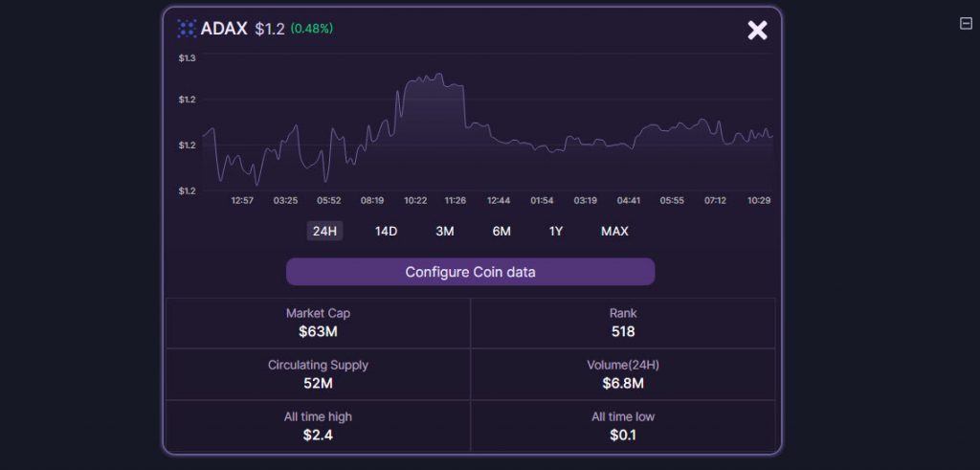Click the ADAX coin name

(x=224, y=29)
